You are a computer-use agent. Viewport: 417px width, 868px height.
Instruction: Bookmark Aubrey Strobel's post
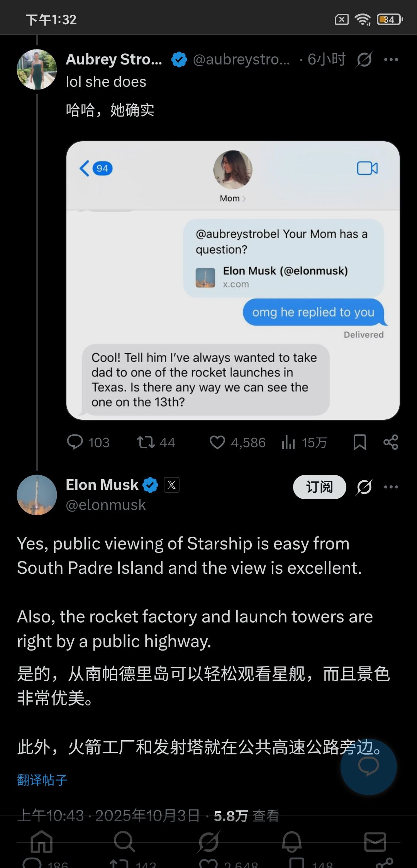click(359, 442)
